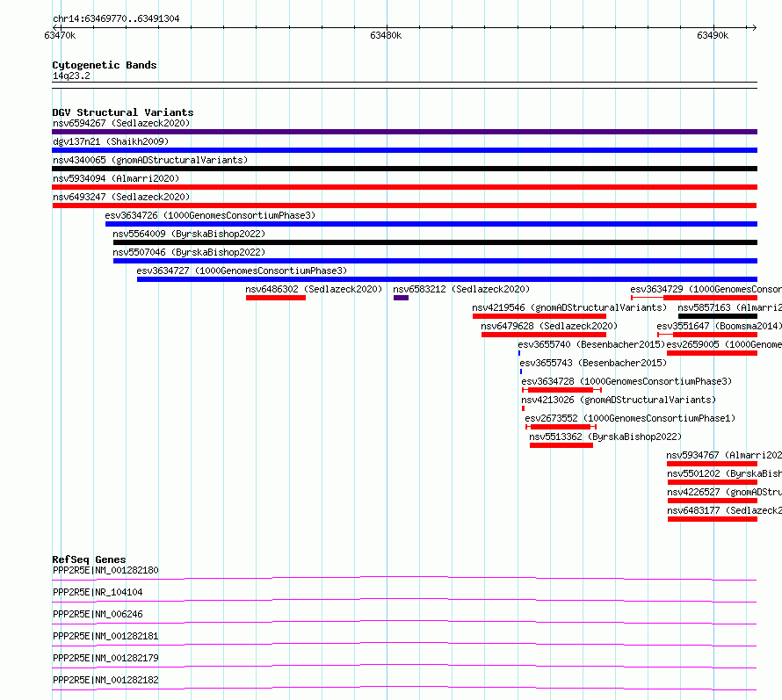Click esv2659005 variant label
The image size is (782, 700).
pos(724,344)
